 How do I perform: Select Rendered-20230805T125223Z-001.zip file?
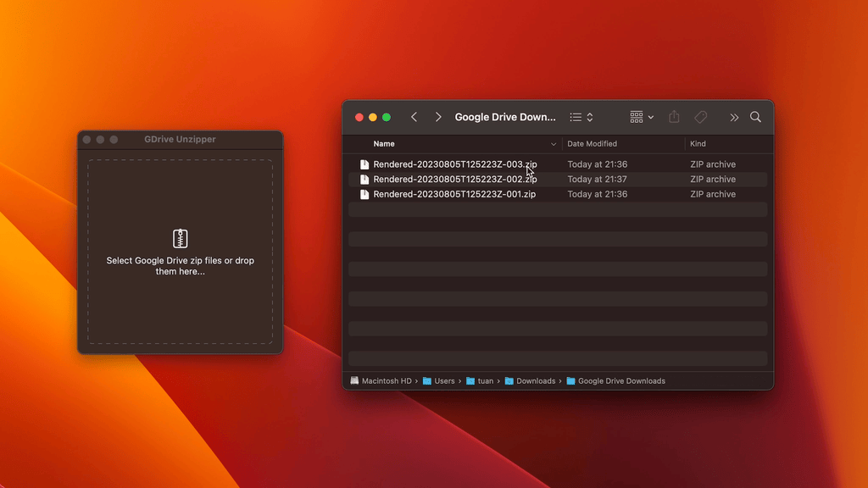(454, 194)
